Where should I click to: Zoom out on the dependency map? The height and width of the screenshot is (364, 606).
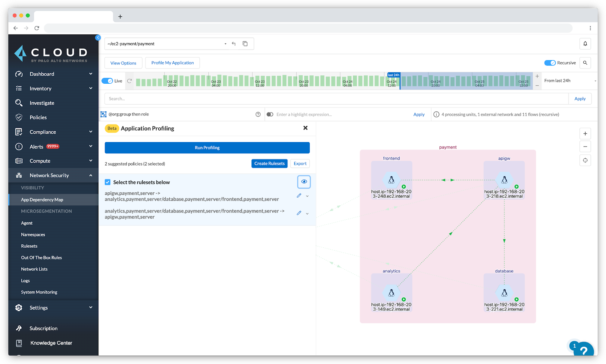(x=585, y=147)
